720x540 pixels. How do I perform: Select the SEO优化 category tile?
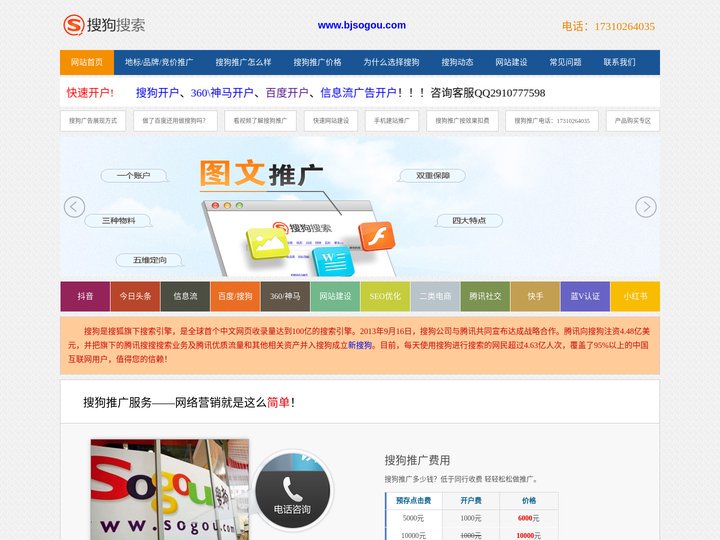[x=385, y=297]
